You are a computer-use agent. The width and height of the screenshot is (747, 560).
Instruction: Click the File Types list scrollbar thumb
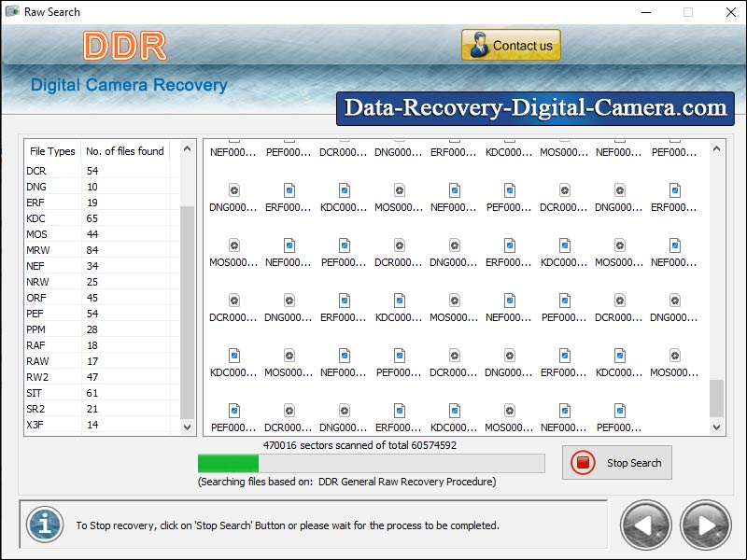(188, 313)
